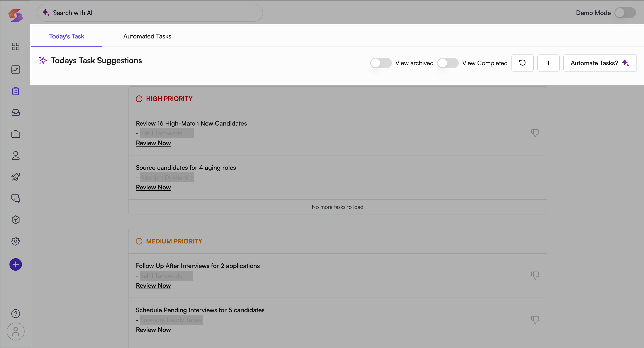644x348 pixels.
Task: Open the jobs briefcase icon in the sidebar
Action: pyautogui.click(x=16, y=134)
